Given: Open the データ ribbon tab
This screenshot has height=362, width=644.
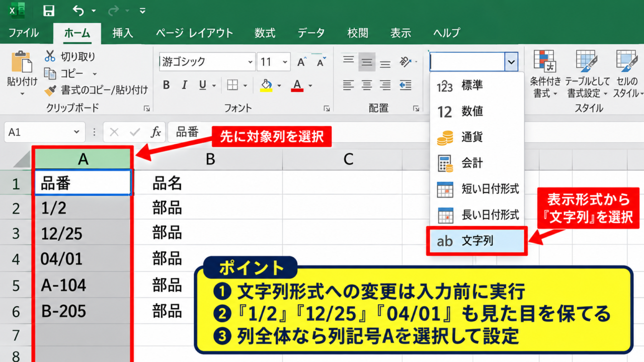Looking at the screenshot, I should [310, 33].
